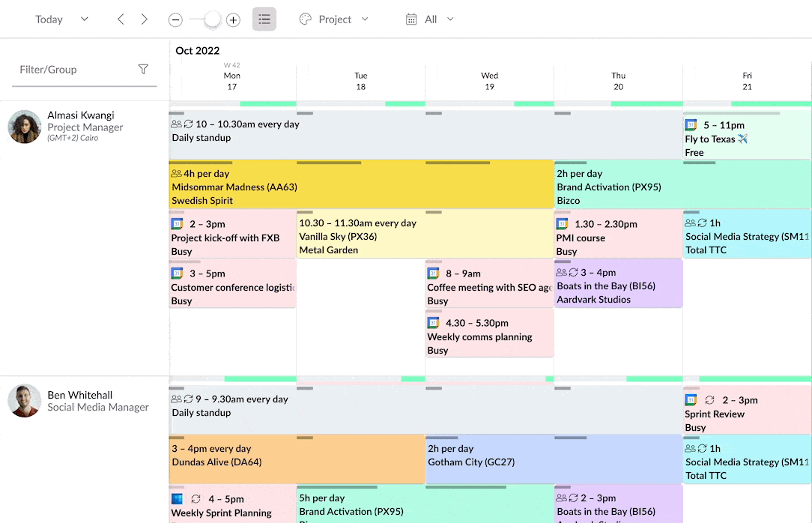This screenshot has height=523, width=812.
Task: Click recurring icon on Almasi's Social Media Strategy
Action: coord(702,223)
